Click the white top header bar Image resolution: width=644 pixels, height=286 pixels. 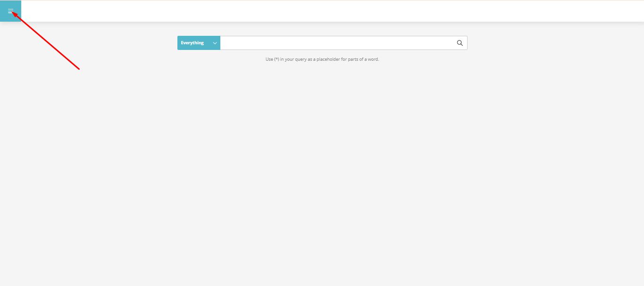(330, 11)
